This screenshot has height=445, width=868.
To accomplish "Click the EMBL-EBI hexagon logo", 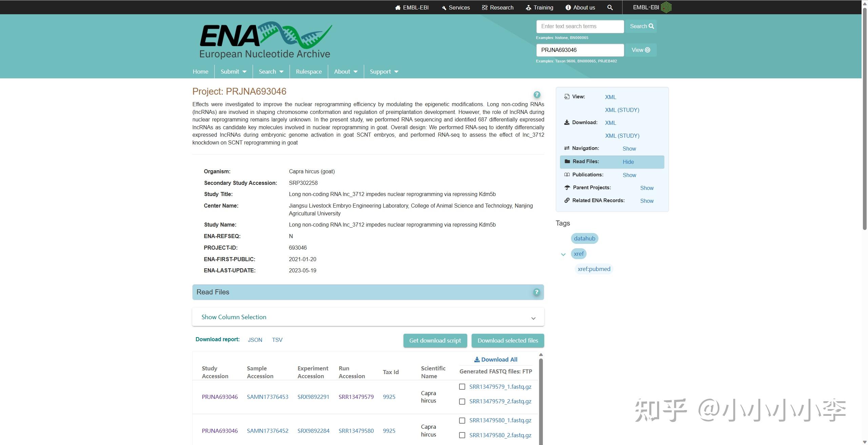I will point(666,7).
